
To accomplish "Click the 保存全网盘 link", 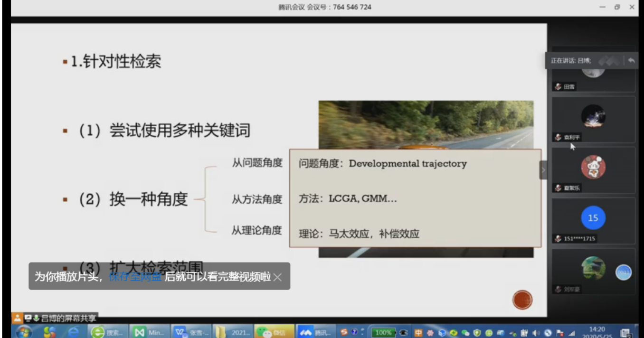I will point(135,277).
